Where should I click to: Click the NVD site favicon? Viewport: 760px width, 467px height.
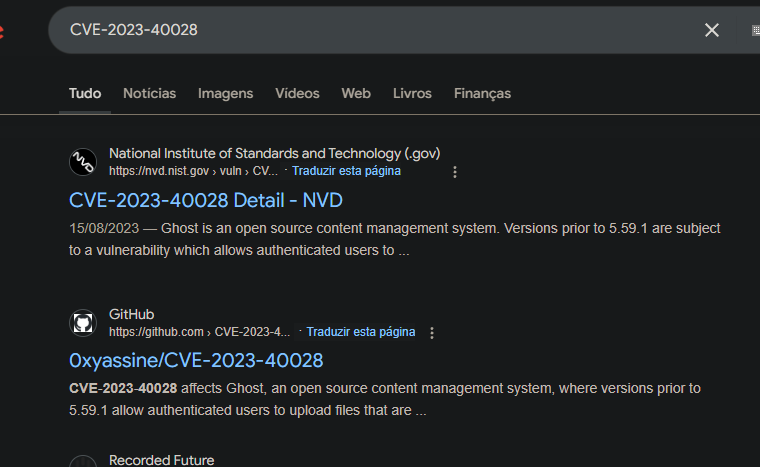point(83,162)
